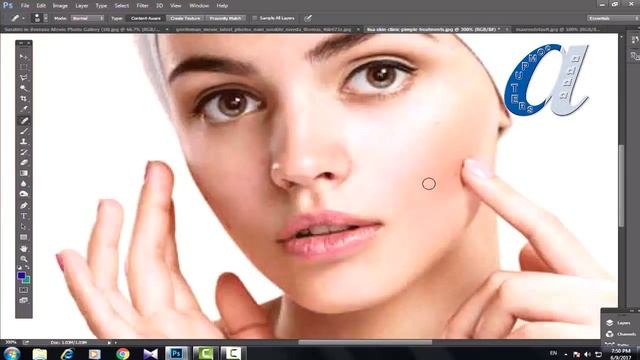Open the Image menu

[x=60, y=6]
